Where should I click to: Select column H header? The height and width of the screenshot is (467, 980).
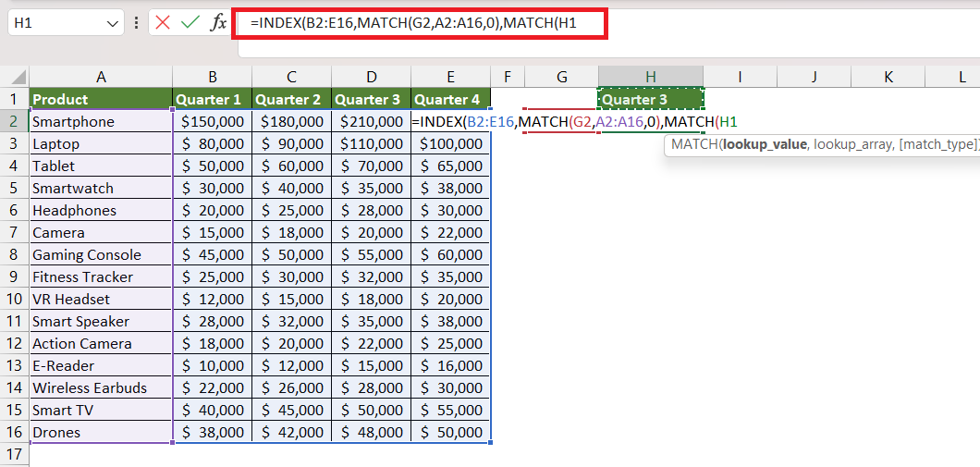click(x=651, y=77)
